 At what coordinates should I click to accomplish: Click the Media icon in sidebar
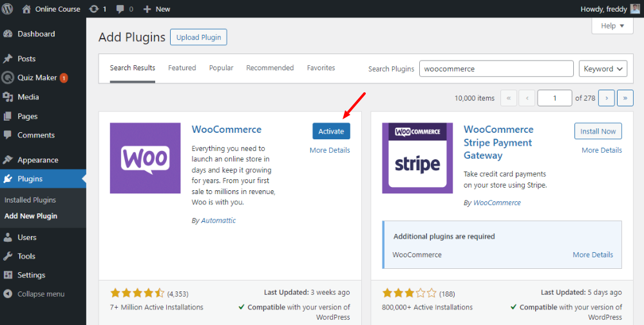(8, 97)
